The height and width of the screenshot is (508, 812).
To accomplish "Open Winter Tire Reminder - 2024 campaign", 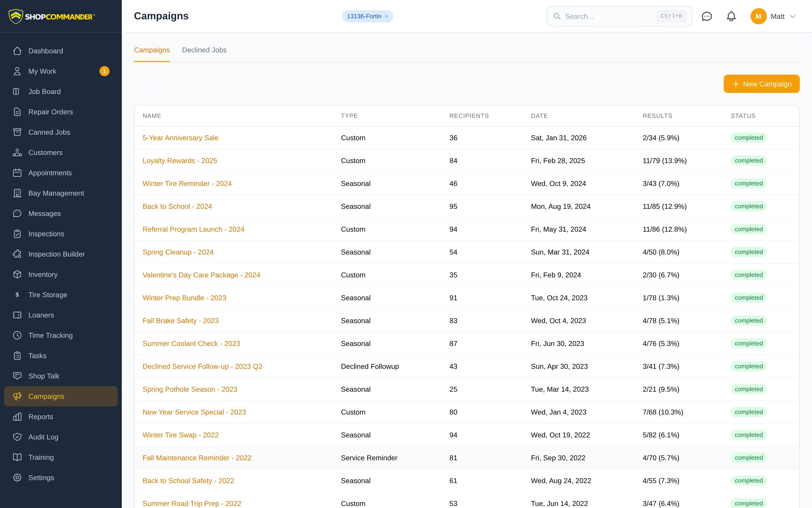I will click(187, 183).
